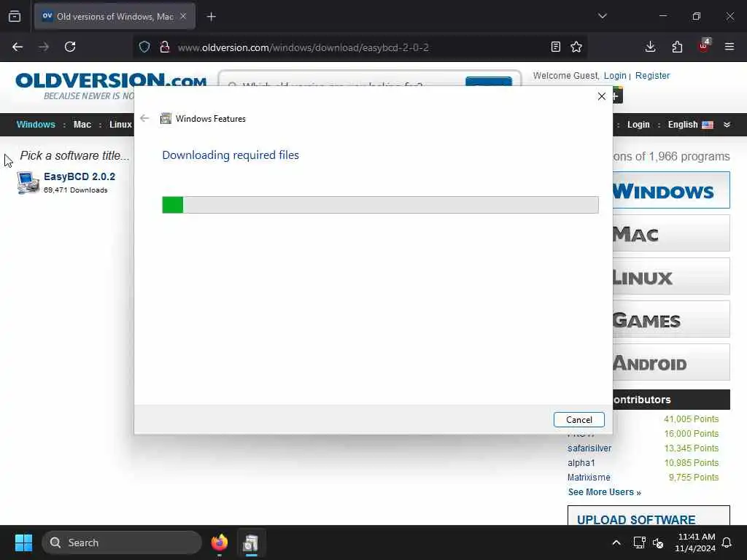Click the back arrow in Windows Features dialog
This screenshot has width=747, height=560.
pos(145,118)
